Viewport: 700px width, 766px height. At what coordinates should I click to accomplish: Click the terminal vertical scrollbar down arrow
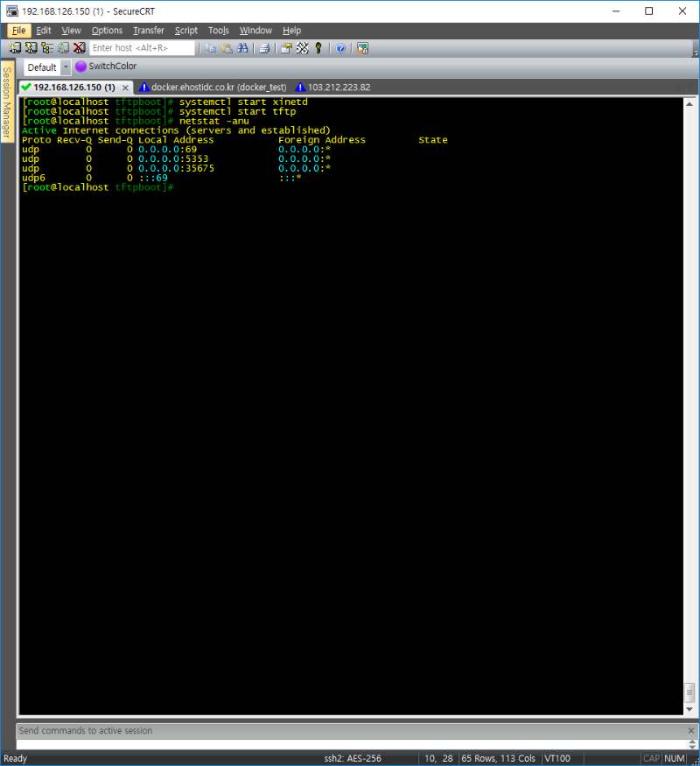[x=689, y=708]
